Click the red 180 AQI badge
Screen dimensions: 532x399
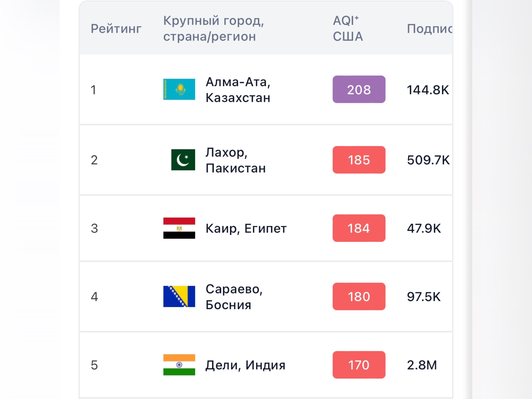coord(359,296)
